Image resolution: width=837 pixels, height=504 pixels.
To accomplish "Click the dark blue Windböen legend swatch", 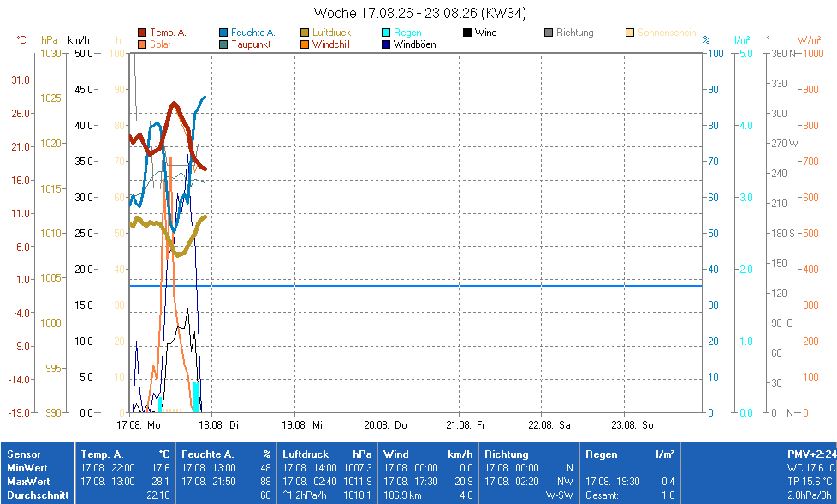I will 386,44.
